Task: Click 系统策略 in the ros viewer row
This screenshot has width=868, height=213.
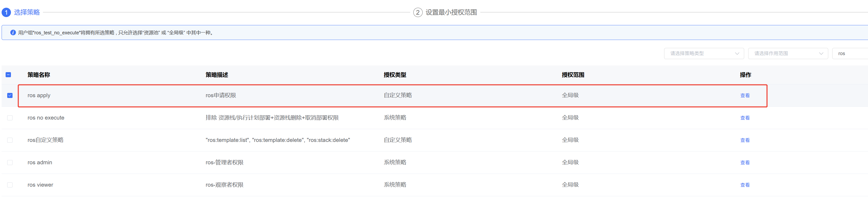Action: tap(395, 185)
